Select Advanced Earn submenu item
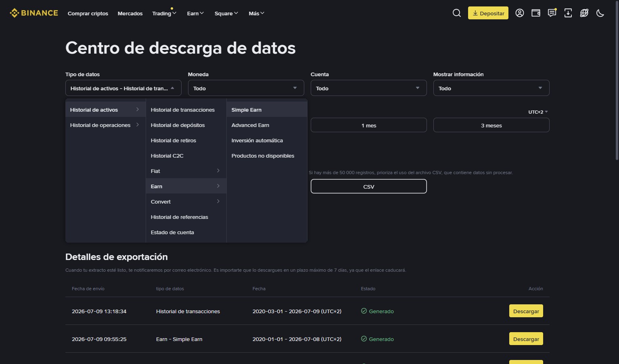This screenshot has height=364, width=619. [267, 125]
